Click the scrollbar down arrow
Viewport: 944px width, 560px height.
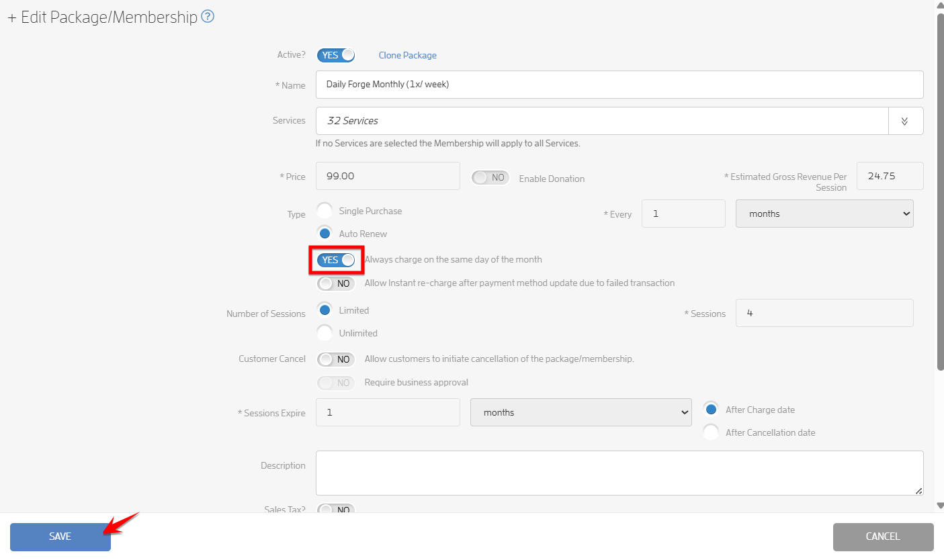click(939, 506)
